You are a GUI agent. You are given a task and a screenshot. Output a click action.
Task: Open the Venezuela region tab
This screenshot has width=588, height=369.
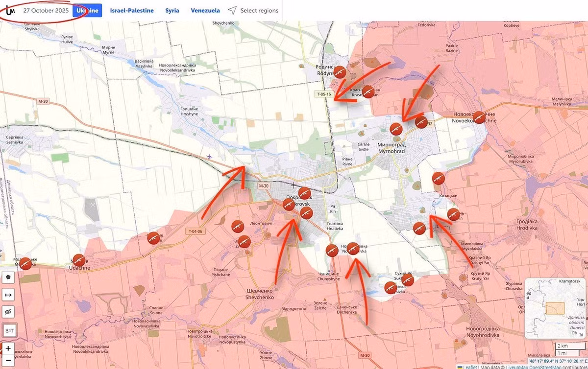click(205, 10)
